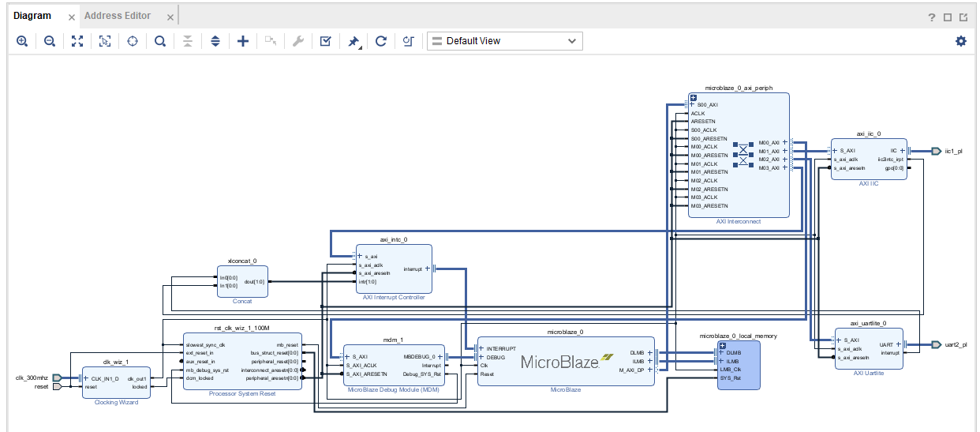Click the AXI IIC block label

(868, 183)
